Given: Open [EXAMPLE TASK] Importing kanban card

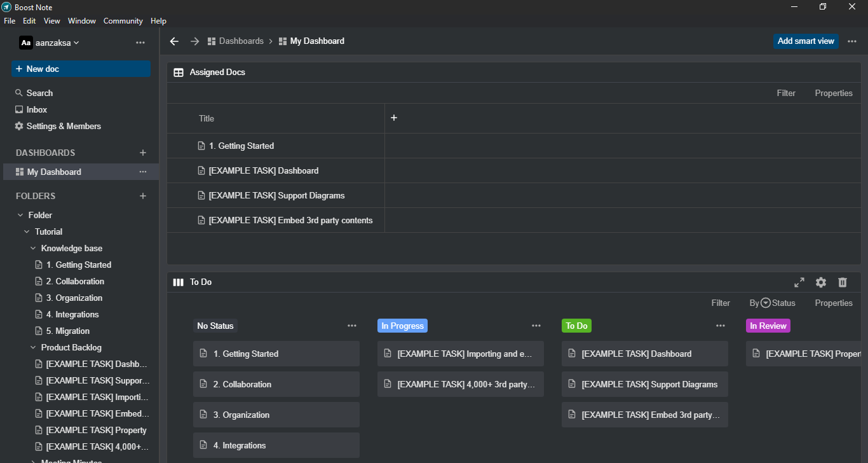Looking at the screenshot, I should 461,354.
